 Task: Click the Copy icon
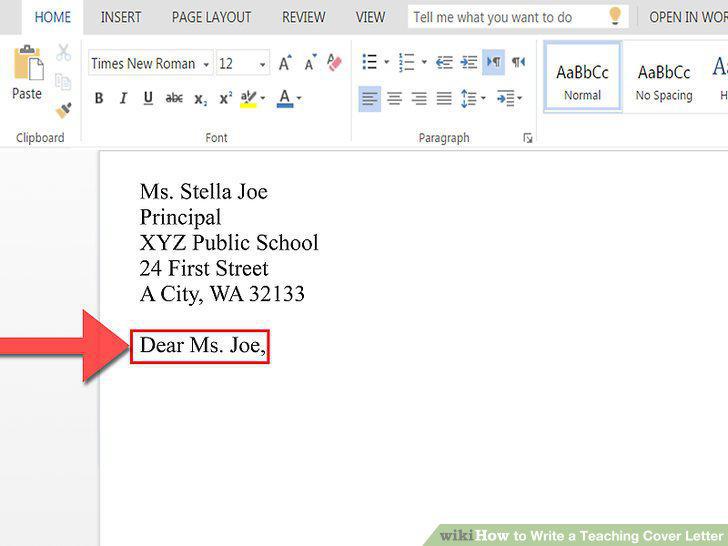point(63,82)
